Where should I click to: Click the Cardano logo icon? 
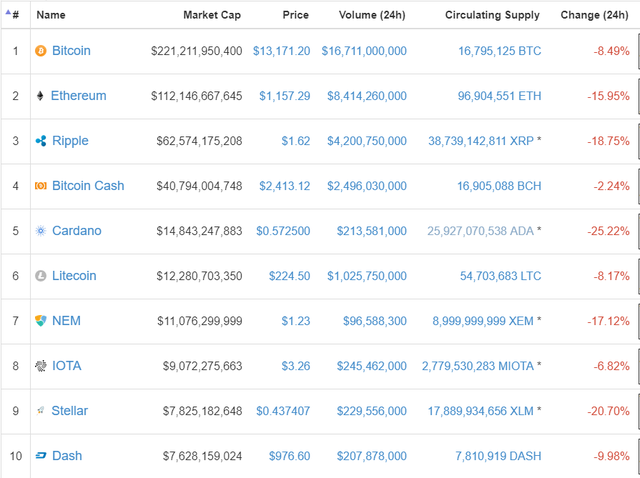tap(41, 231)
